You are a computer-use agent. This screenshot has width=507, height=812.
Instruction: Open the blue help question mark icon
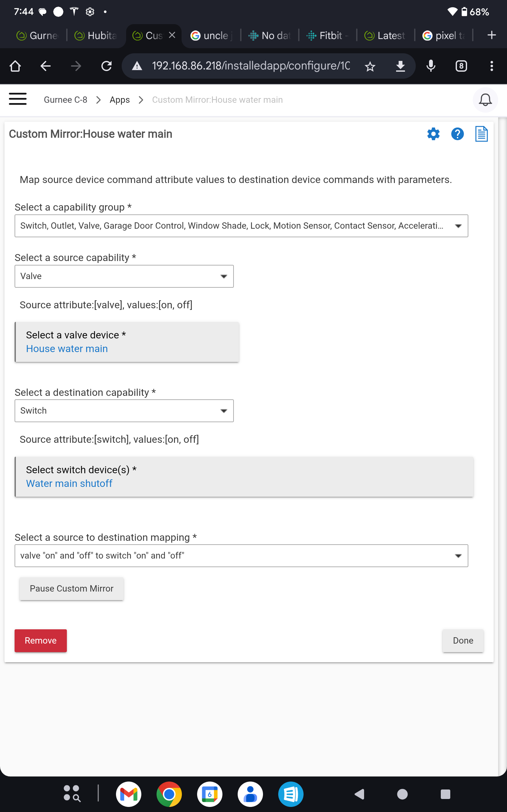[457, 134]
